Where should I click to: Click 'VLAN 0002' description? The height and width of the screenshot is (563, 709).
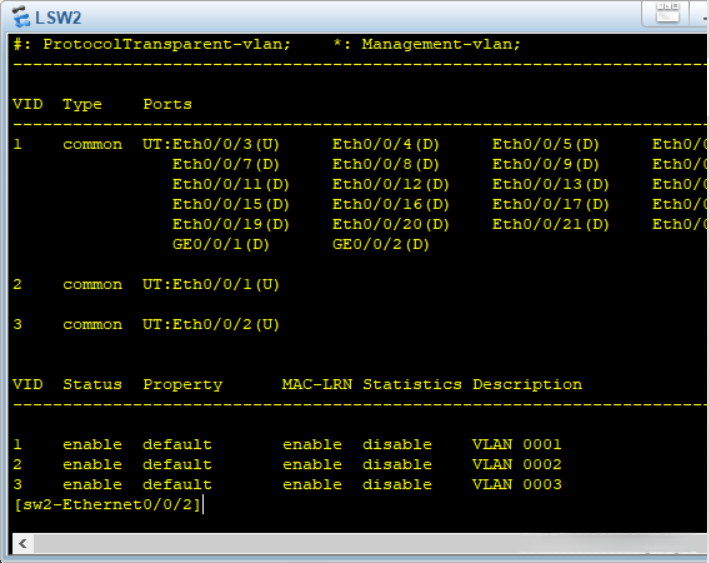(x=517, y=464)
